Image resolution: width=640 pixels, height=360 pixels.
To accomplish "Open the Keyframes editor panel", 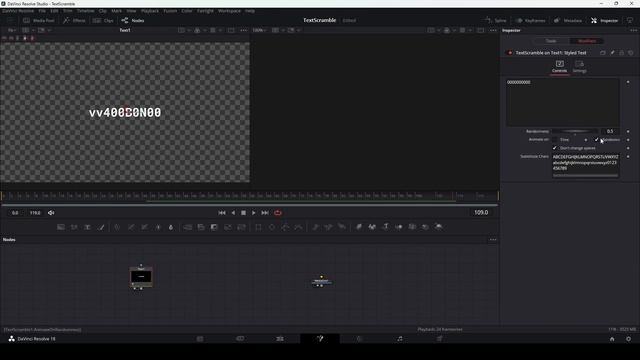I will pos(530,20).
